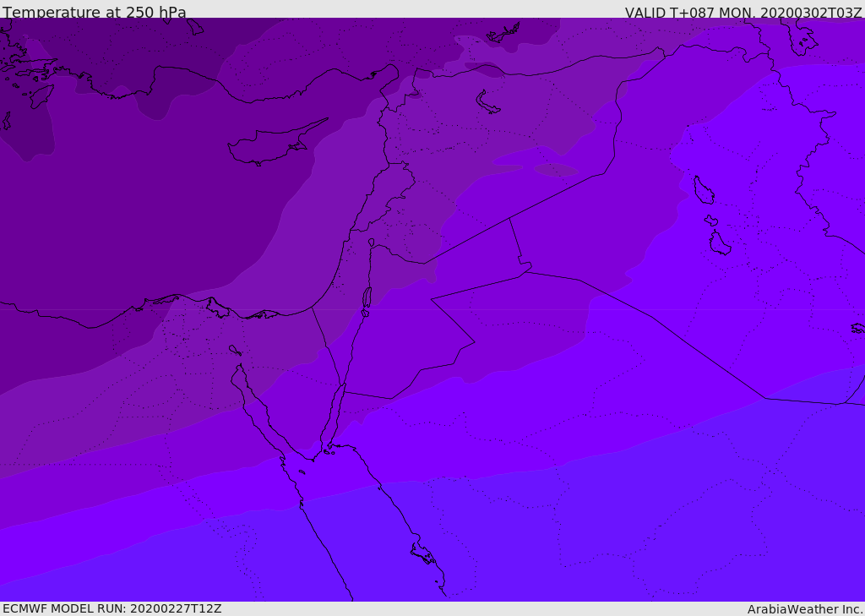865x616 pixels.
Task: Click the ECMWF MODEL RUN text
Action: click(112, 609)
